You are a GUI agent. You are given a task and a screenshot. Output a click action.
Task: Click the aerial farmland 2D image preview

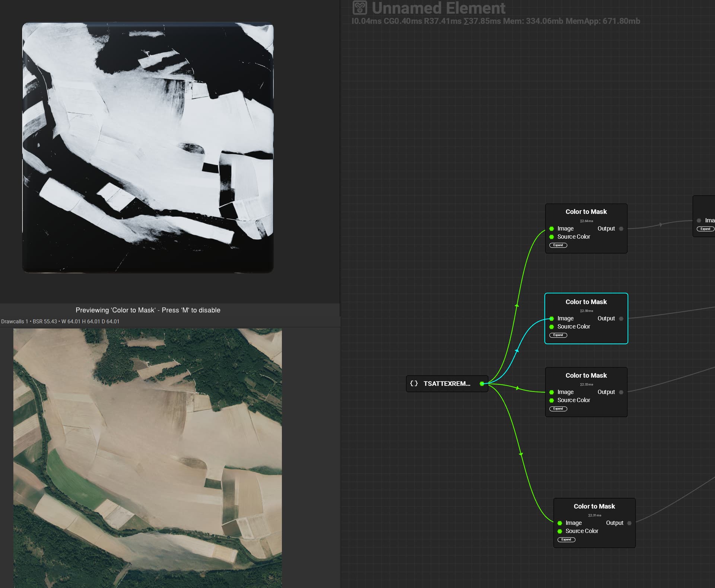[147, 458]
